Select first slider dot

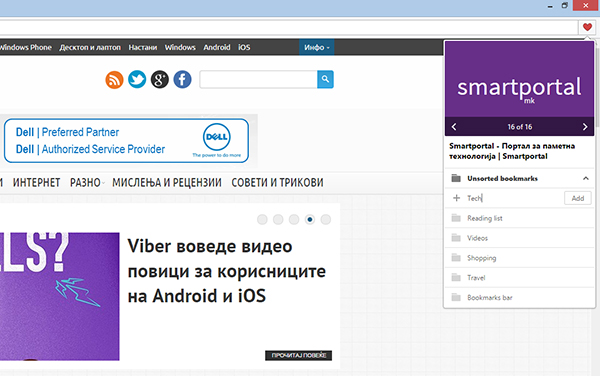262,220
